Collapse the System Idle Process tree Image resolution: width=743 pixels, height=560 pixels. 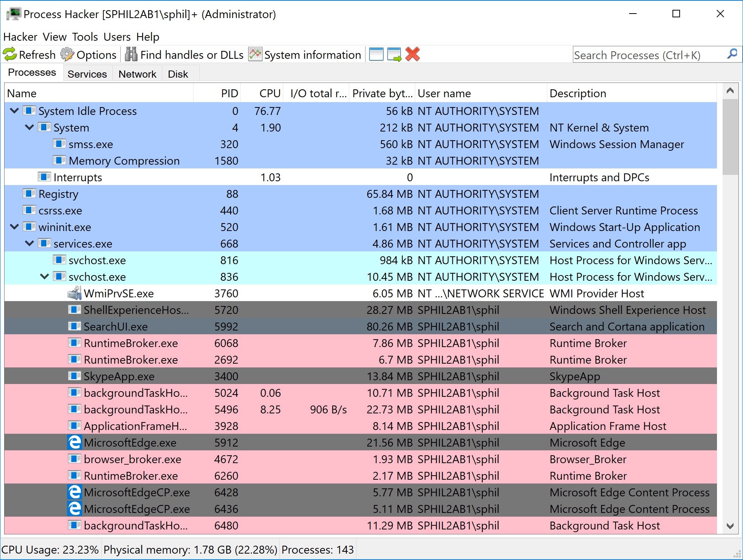coord(14,111)
